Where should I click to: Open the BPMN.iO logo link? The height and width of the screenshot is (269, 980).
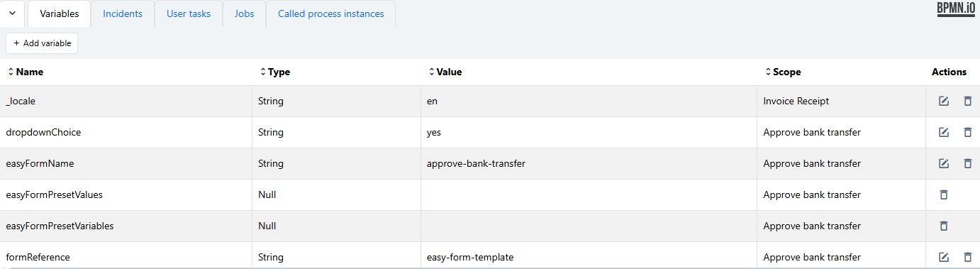[956, 9]
